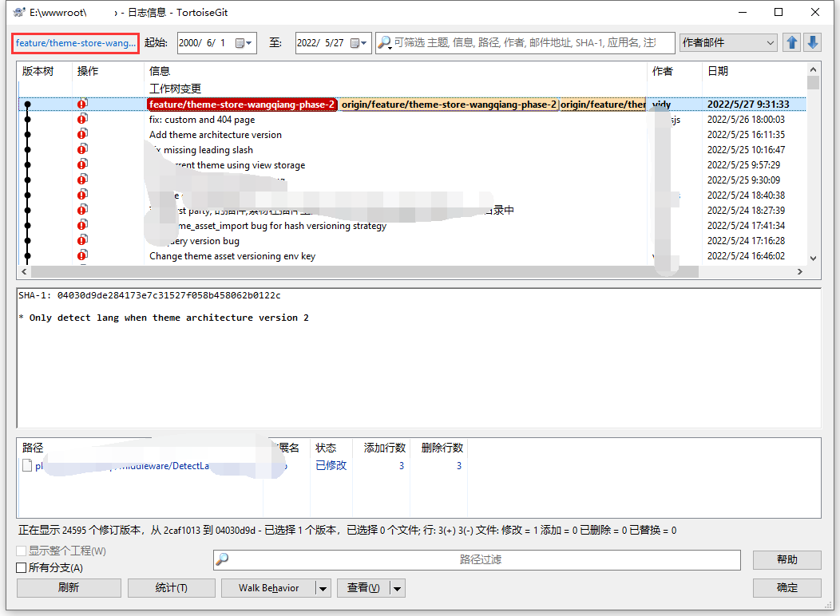Click the path filter magnifier icon
The width and height of the screenshot is (840, 616).
click(x=222, y=559)
